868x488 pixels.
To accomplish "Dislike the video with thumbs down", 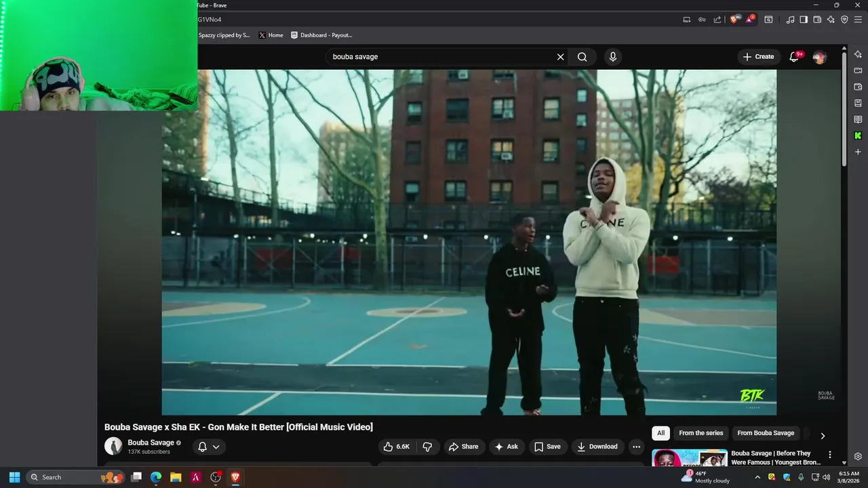I will coord(427,447).
